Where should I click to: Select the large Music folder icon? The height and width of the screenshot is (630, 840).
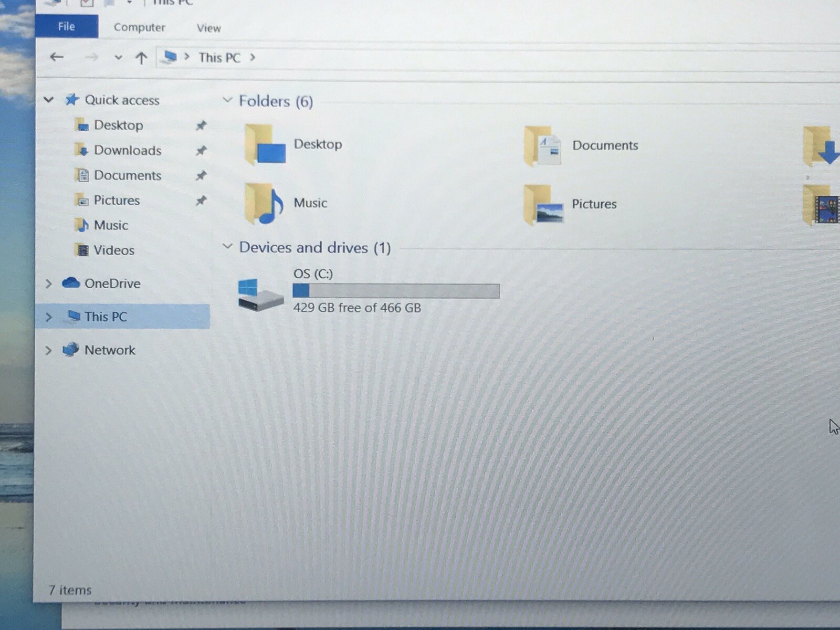264,204
